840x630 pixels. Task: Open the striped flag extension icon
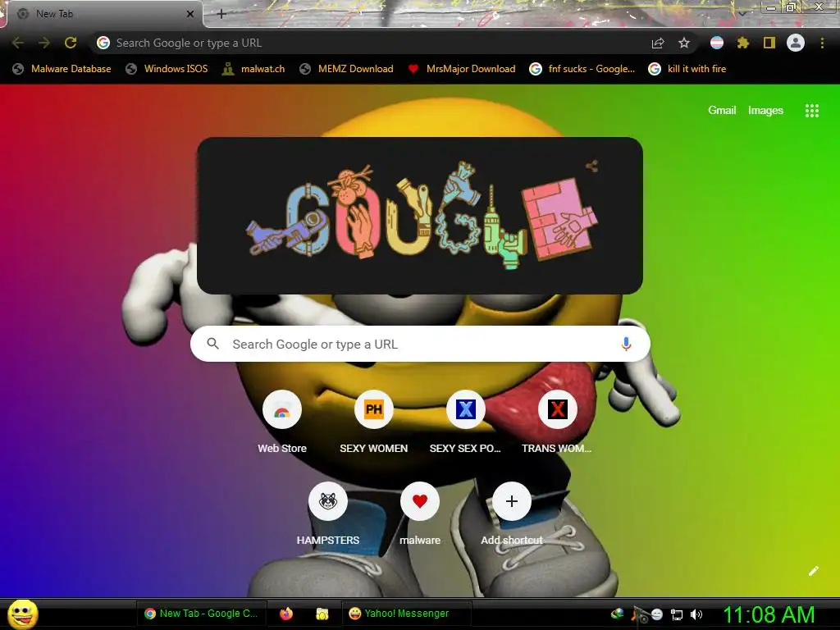pos(717,43)
